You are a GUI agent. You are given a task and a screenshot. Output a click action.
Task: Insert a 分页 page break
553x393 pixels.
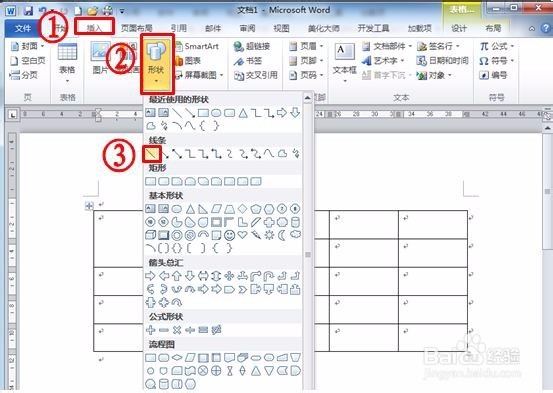(24, 75)
